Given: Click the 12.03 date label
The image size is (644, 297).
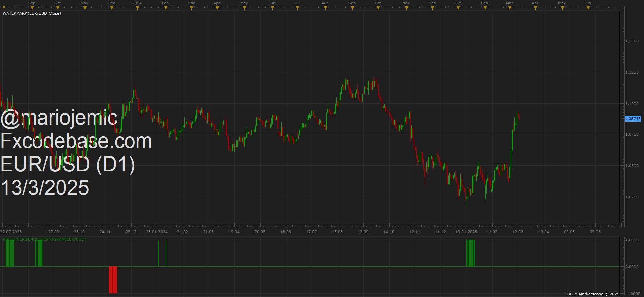Looking at the screenshot, I should (518, 232).
